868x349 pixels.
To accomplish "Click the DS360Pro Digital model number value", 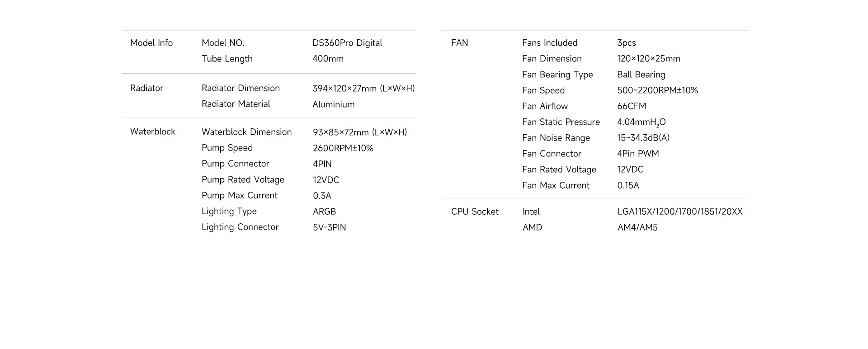I will tap(347, 43).
